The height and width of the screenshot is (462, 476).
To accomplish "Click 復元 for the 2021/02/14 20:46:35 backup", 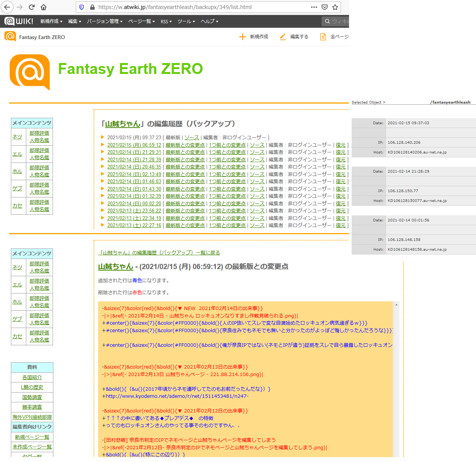I will 341,167.
